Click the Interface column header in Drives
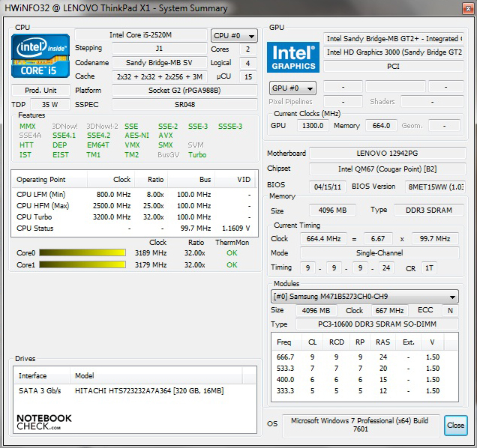 coord(42,375)
